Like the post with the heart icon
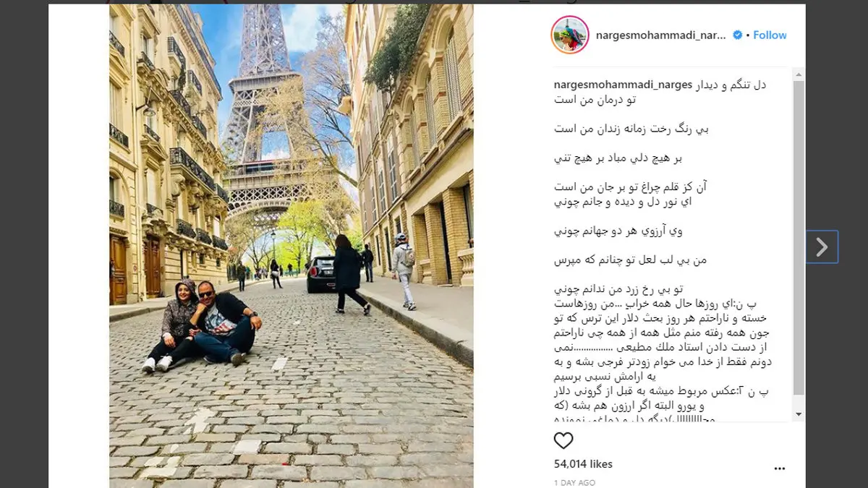This screenshot has width=868, height=488. tap(563, 441)
